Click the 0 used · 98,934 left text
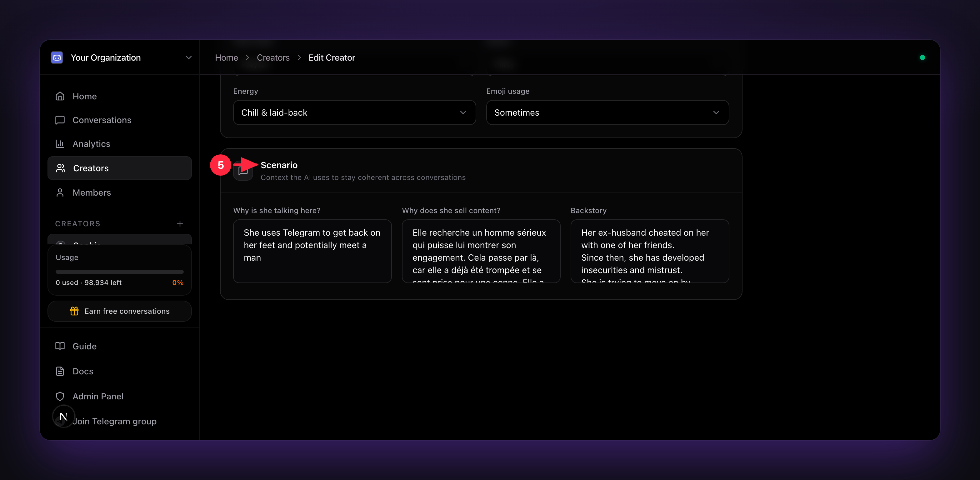The width and height of the screenshot is (980, 480). [89, 282]
